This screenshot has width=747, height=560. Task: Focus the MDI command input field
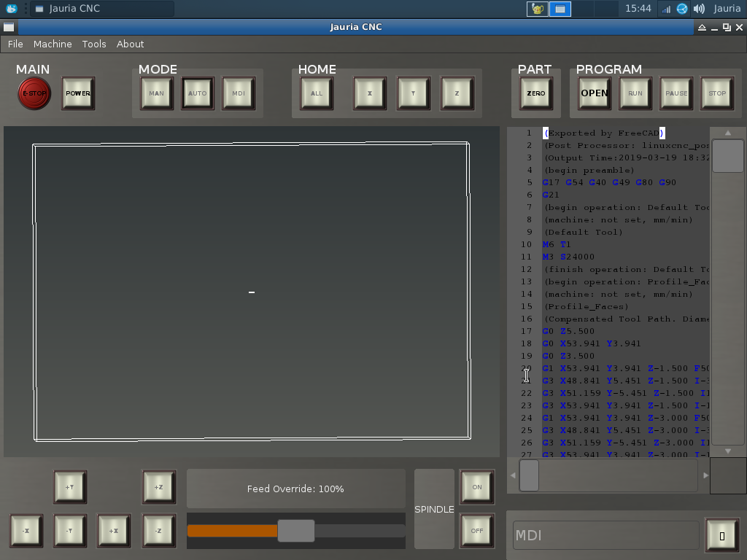pyautogui.click(x=606, y=535)
